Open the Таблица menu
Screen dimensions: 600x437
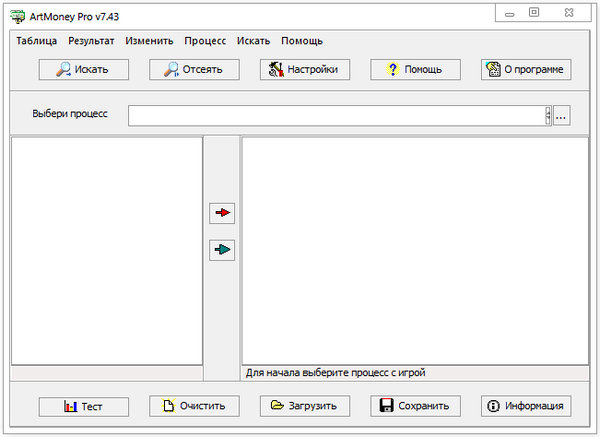[37, 41]
